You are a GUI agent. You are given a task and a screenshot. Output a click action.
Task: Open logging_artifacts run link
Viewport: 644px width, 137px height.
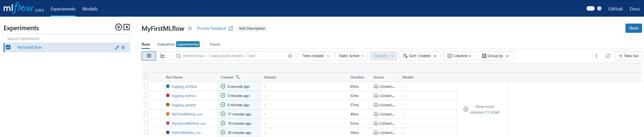[x=184, y=86]
